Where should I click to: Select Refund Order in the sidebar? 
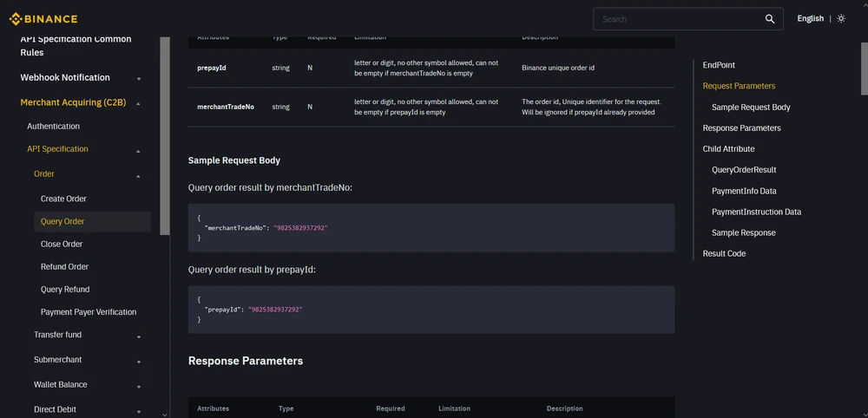pos(64,267)
